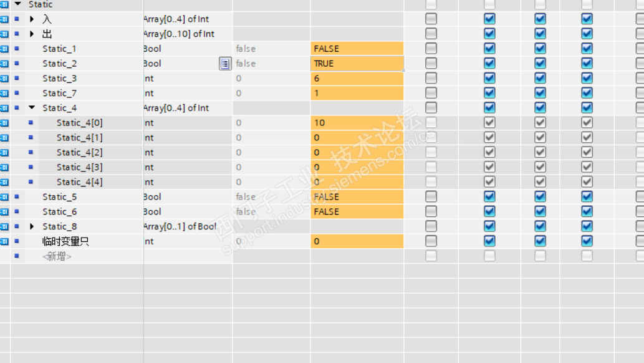Click the blue square icon beside Static_3
Screen dimensions: 644x363
tap(17, 79)
